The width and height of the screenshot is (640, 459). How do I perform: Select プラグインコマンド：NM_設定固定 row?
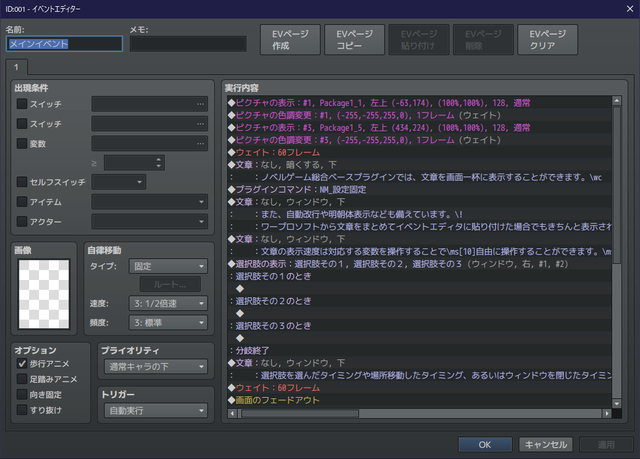point(419,189)
